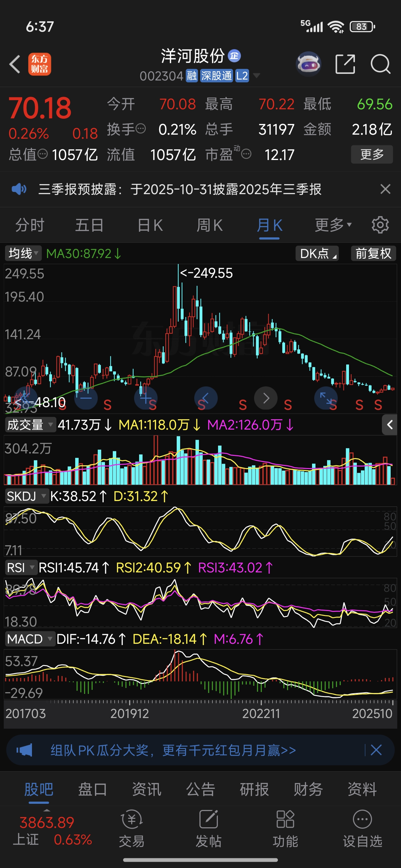
Task: Tap the L2 level tag
Action: 242,76
